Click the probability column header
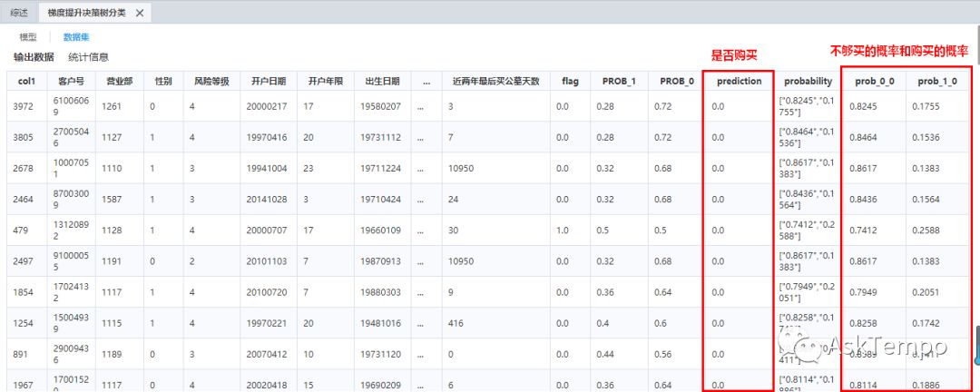 [x=808, y=82]
